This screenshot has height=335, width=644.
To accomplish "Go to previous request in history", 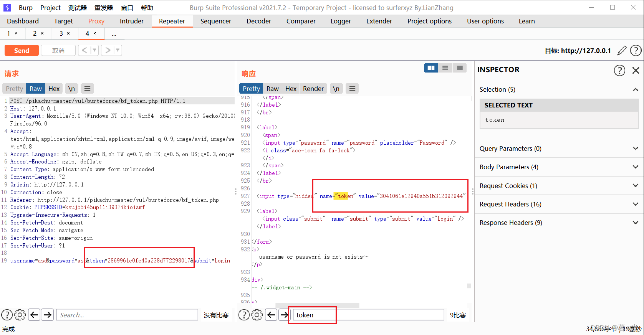I will click(84, 50).
